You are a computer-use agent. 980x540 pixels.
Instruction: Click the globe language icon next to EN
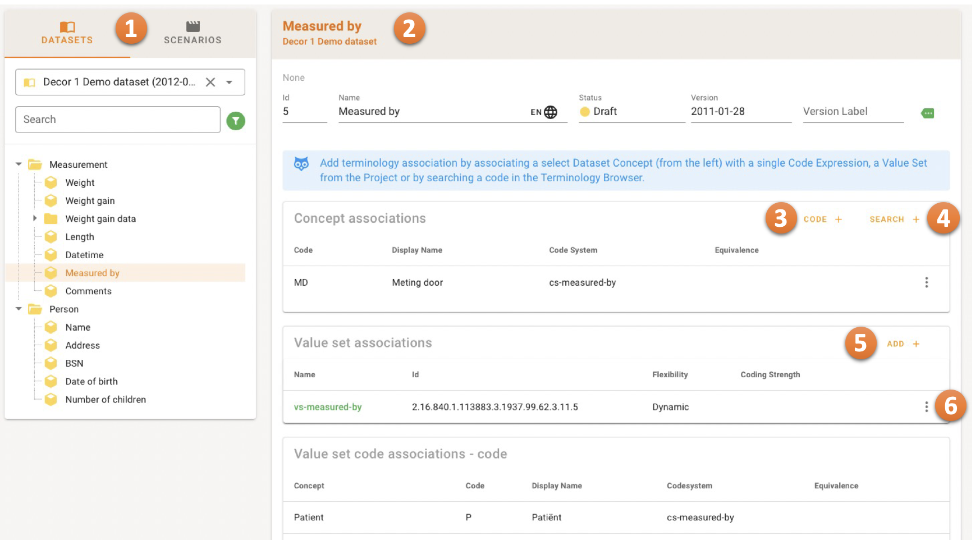tap(551, 112)
